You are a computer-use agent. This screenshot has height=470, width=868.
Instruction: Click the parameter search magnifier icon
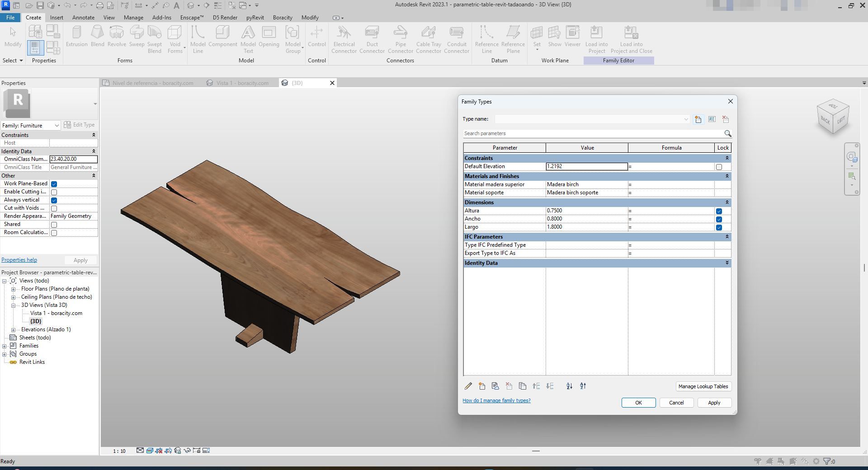[x=727, y=133]
